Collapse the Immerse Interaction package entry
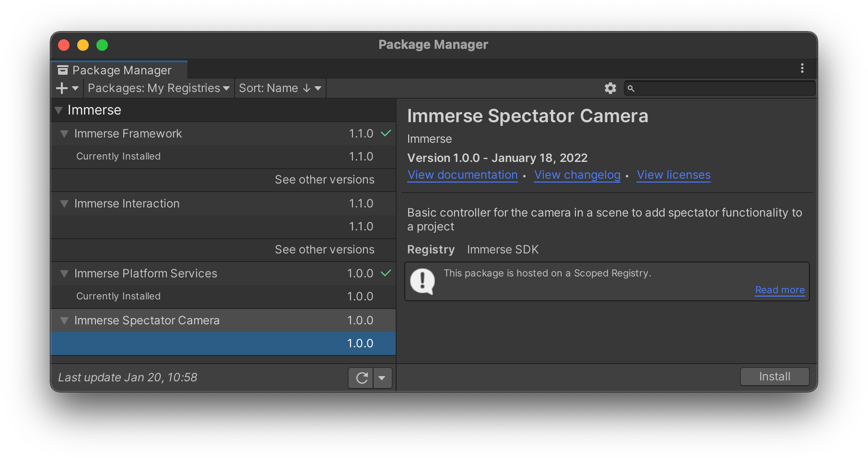Image resolution: width=868 pixels, height=458 pixels. (64, 204)
